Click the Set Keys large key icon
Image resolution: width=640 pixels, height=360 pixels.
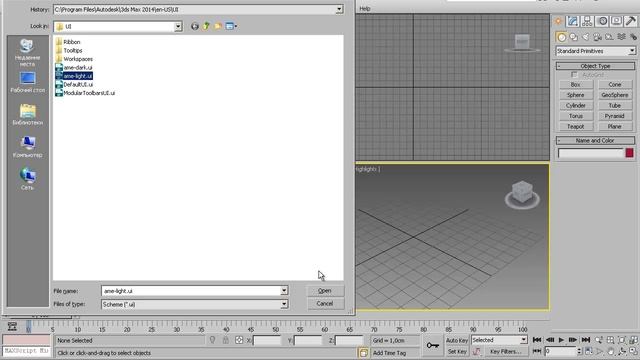pos(433,345)
